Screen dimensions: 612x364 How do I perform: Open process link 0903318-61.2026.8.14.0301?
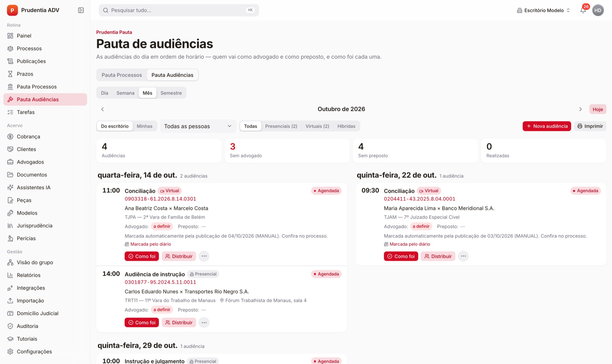[160, 199]
